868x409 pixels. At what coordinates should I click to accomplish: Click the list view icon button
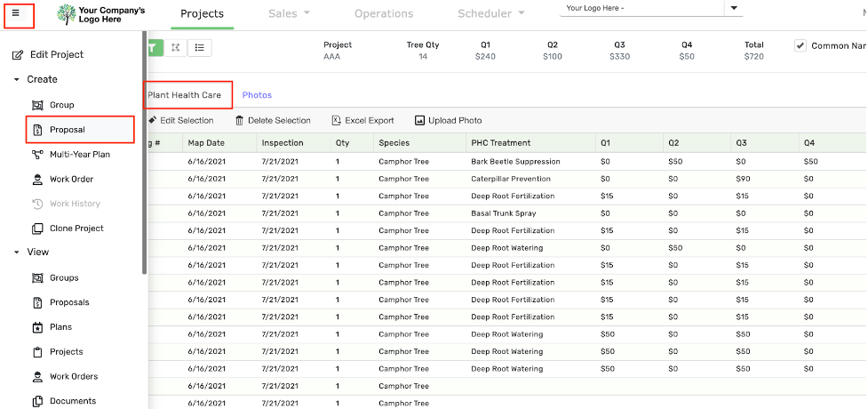click(200, 48)
